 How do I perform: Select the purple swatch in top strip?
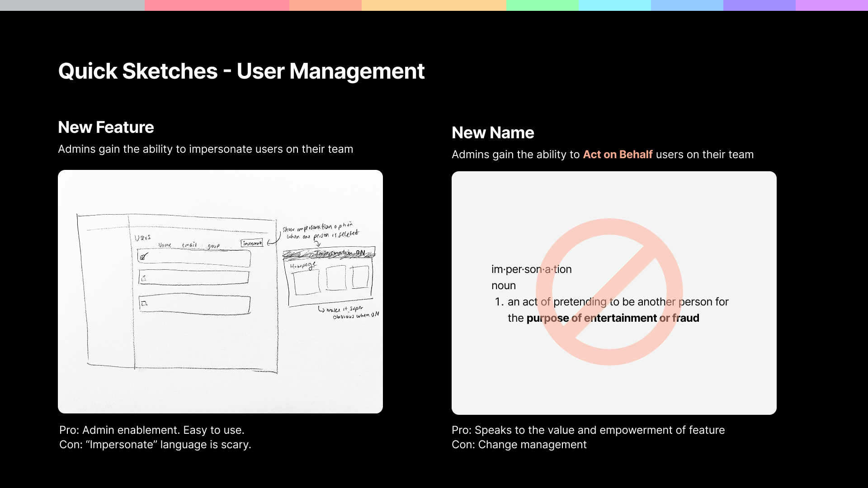tap(759, 5)
